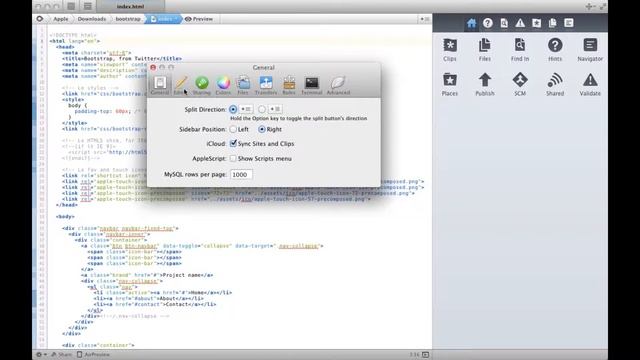Click the Downloads path breadcrumb
This screenshot has height=360, width=640.
tap(92, 19)
